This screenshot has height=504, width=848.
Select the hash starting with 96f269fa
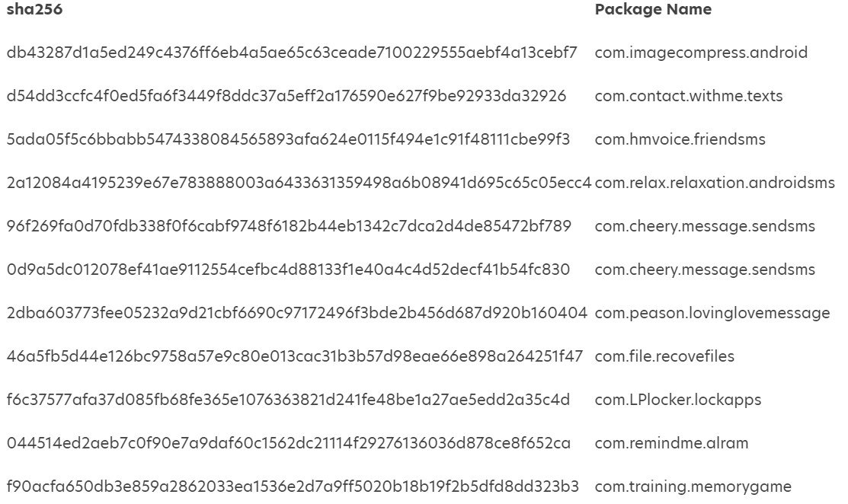[288, 227]
